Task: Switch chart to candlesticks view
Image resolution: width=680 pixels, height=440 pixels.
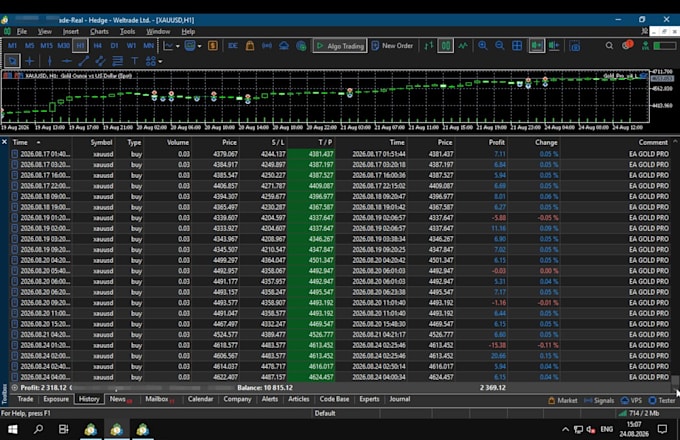Action: [446, 46]
